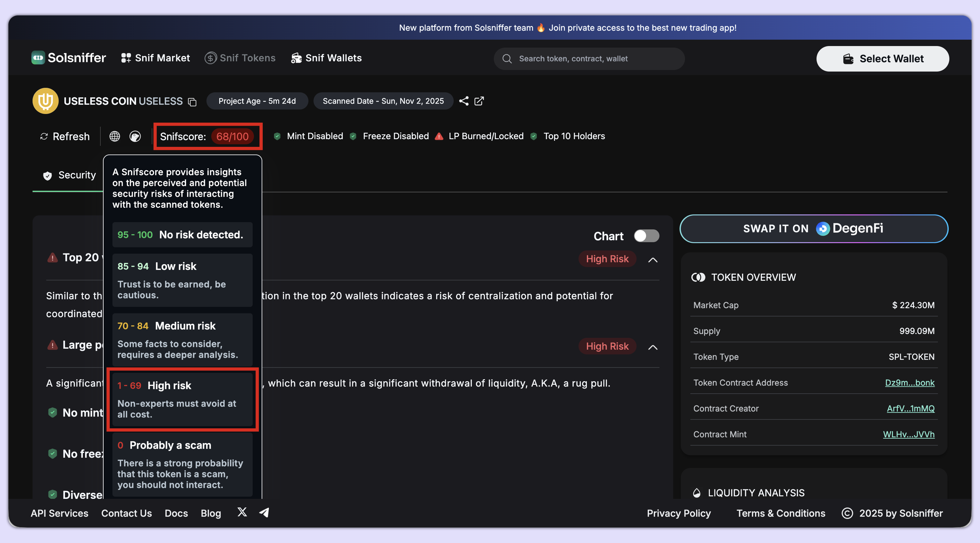The width and height of the screenshot is (980, 543).
Task: Click the icon next to the globe
Action: (x=135, y=136)
